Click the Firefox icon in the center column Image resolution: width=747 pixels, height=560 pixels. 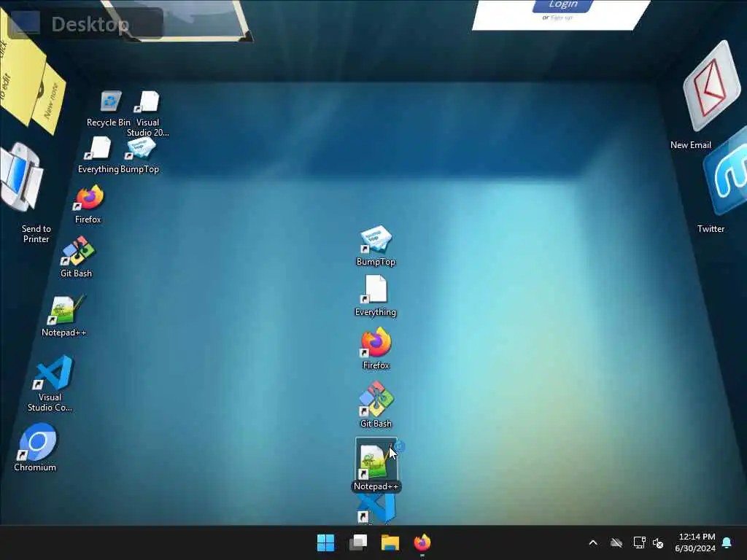376,343
